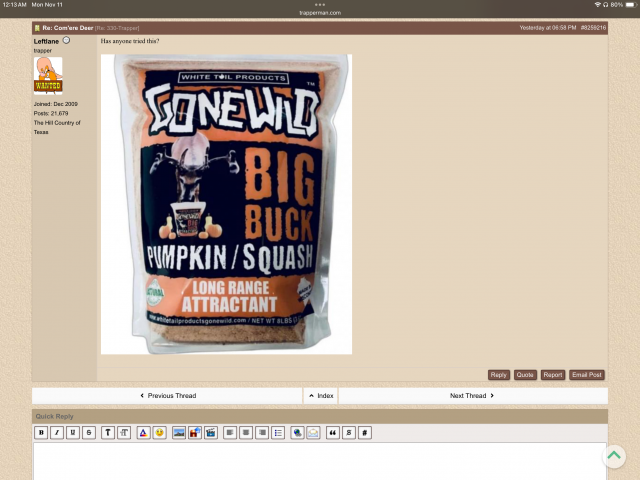
Task: Go to Next Thread
Action: point(472,396)
